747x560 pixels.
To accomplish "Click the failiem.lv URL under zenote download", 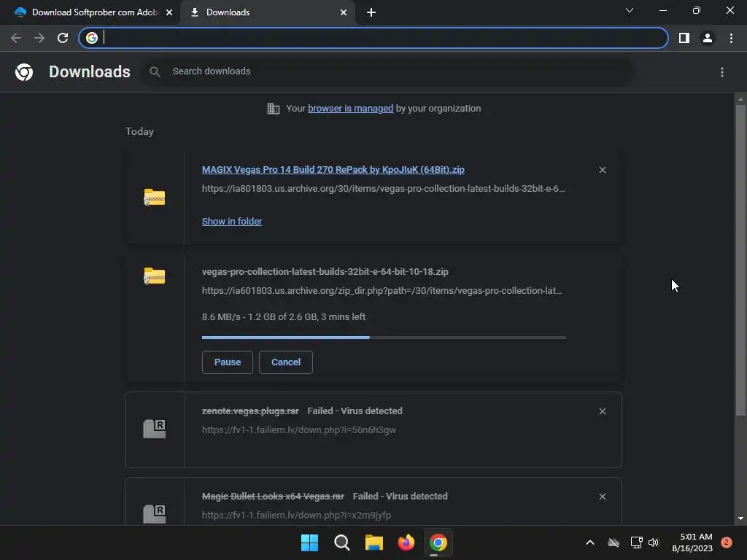I will tap(298, 430).
